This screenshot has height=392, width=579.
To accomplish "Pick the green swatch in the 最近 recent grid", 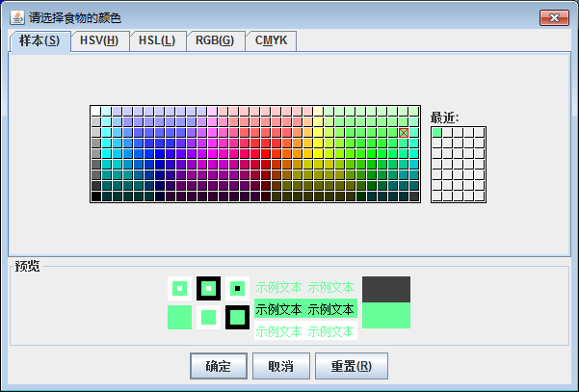I will click(436, 133).
